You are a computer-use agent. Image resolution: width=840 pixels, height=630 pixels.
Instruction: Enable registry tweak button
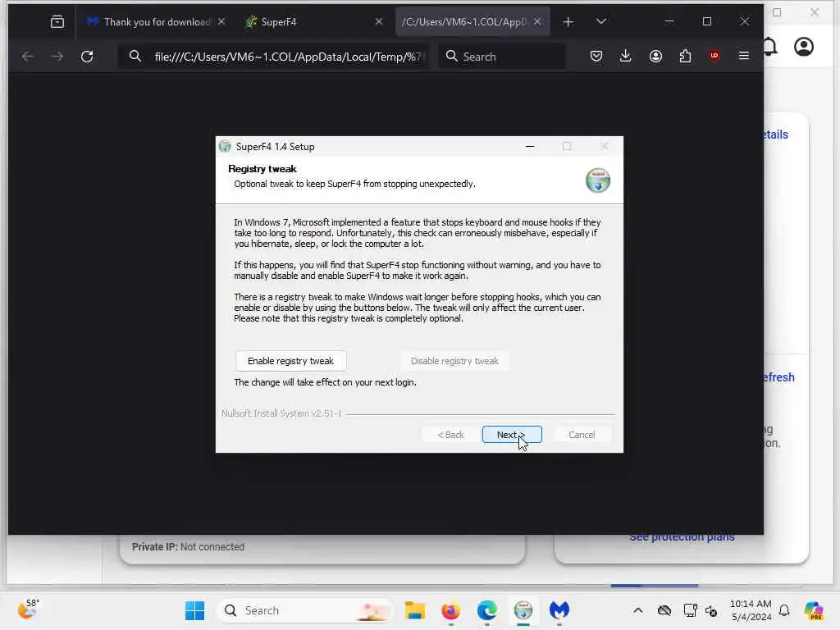(x=290, y=361)
